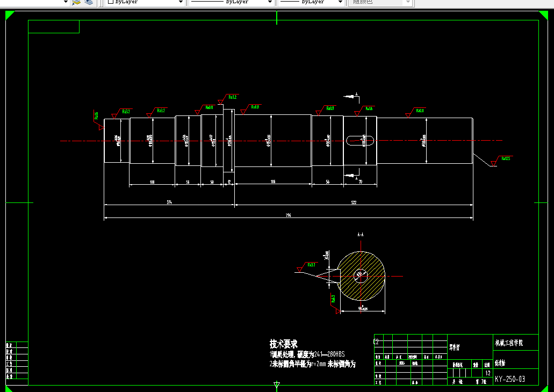Click the make object's layer current icon
Image resolution: width=554 pixels, height=392 pixels.
point(76,2)
